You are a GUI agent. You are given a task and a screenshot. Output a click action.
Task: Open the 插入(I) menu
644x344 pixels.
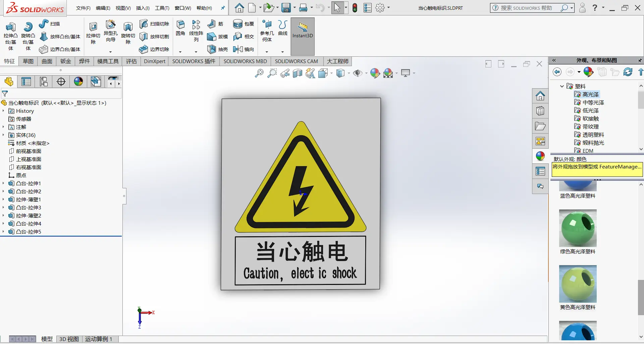click(143, 8)
